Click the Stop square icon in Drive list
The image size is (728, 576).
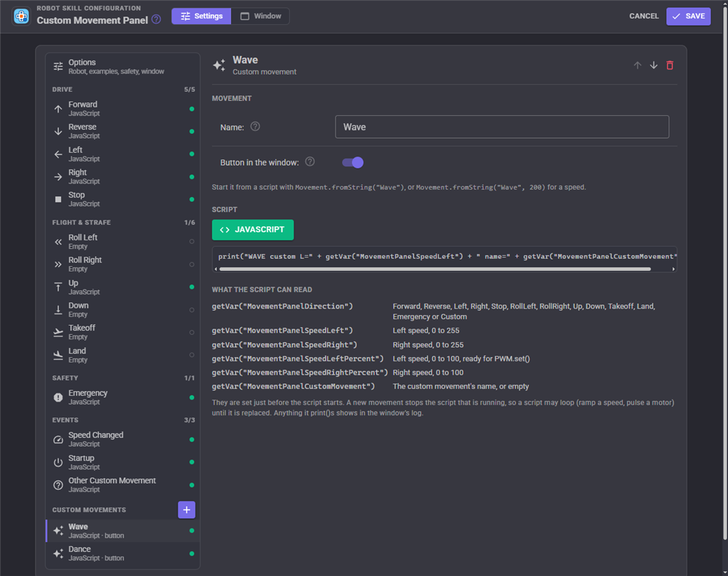point(58,199)
